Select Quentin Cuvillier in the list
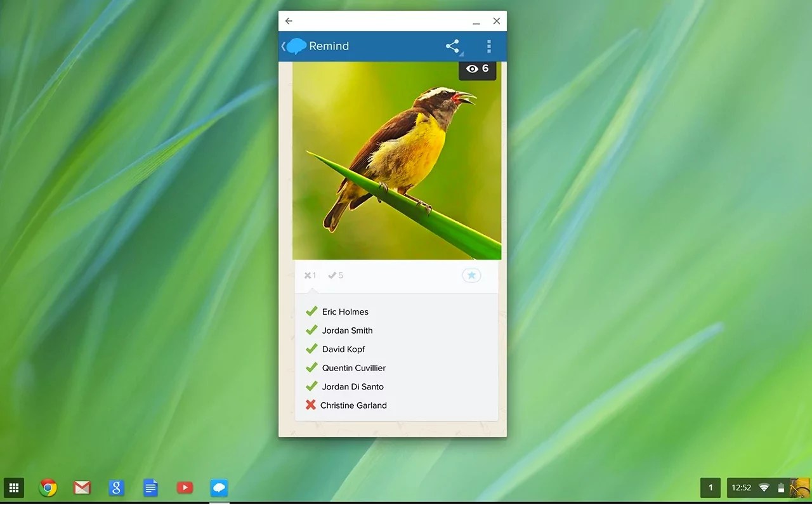This screenshot has height=505, width=812. [x=353, y=367]
